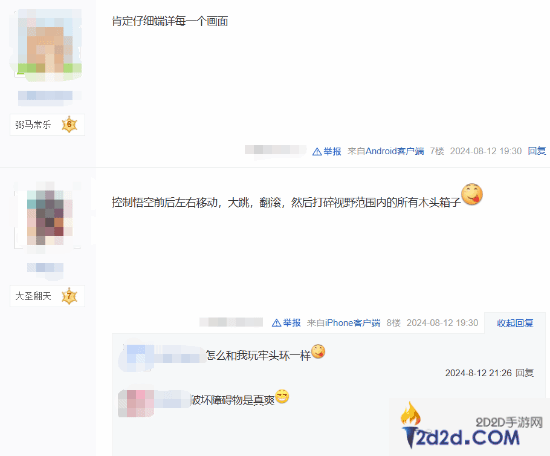Open the 8th floor poster's avatar

coord(49,217)
